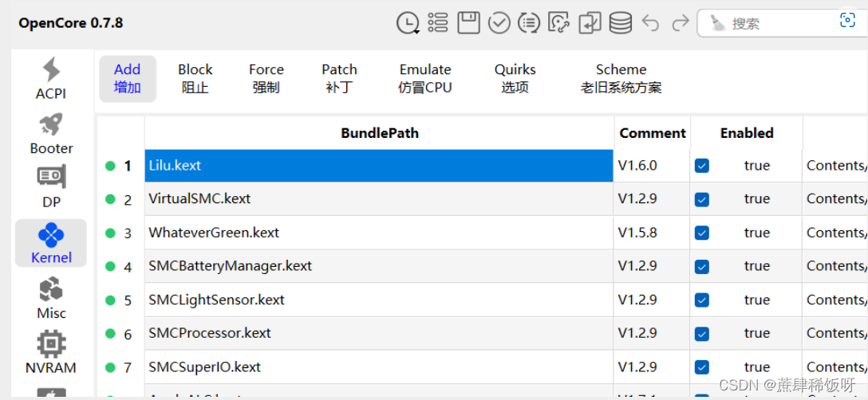The width and height of the screenshot is (868, 400).
Task: Open the Misc section
Action: coord(51,298)
